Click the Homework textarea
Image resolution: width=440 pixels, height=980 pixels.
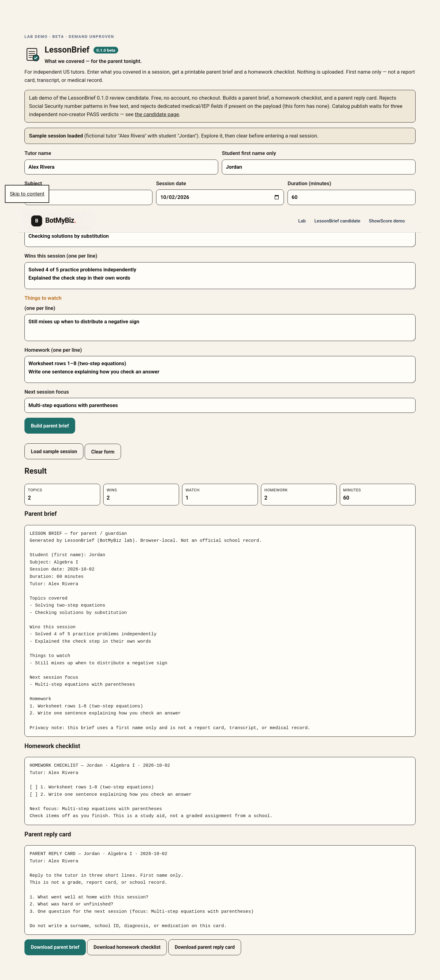220,369
